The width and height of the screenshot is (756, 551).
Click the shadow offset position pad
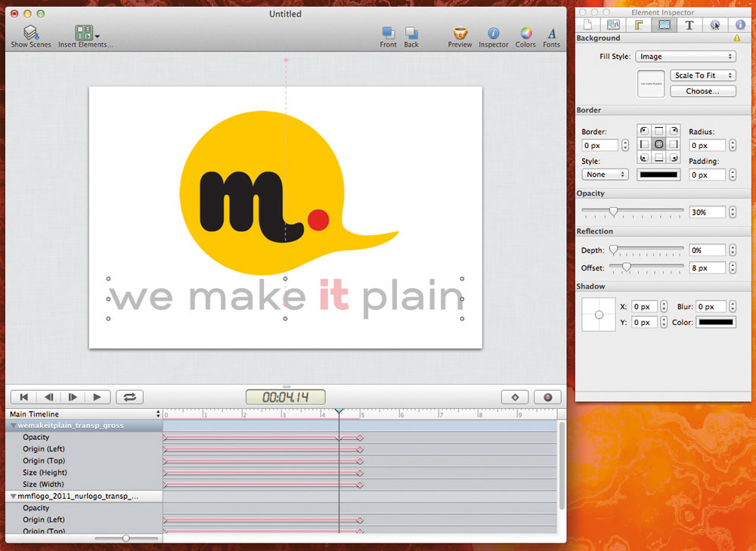click(599, 314)
